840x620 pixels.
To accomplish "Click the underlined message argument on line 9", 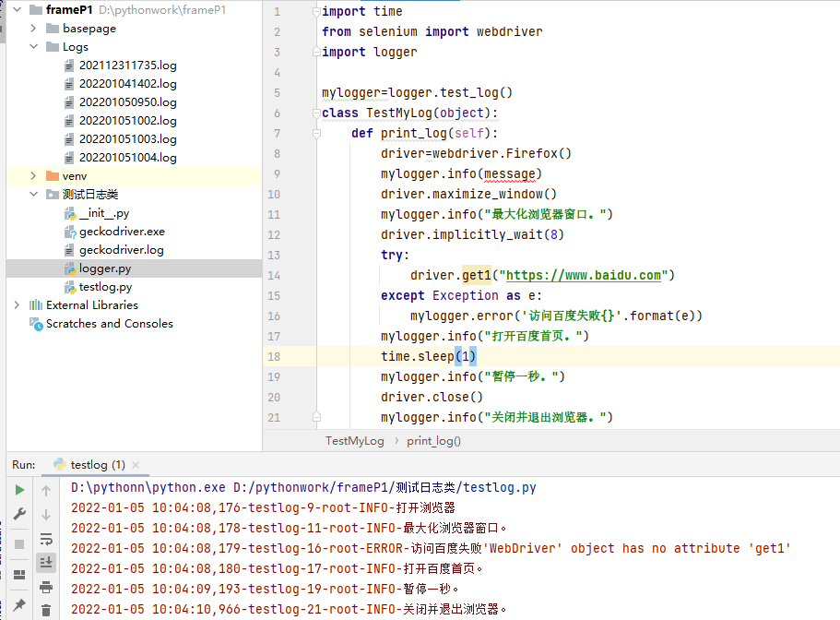I will click(509, 173).
